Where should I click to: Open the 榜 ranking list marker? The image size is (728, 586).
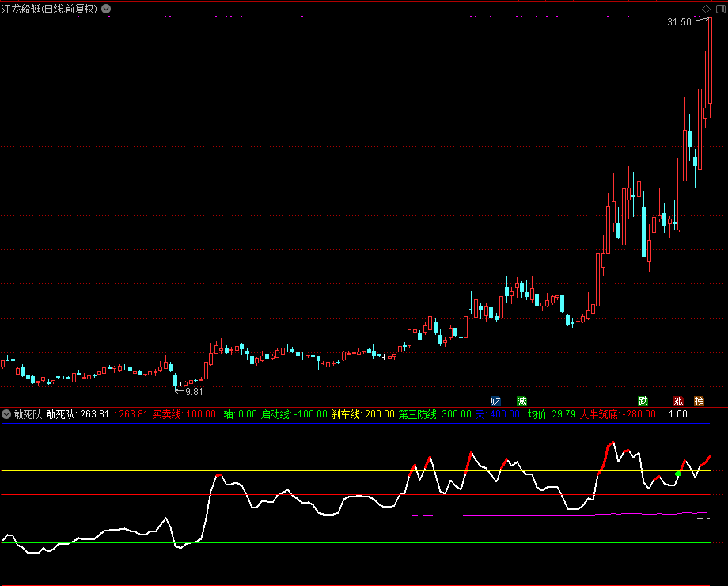click(699, 401)
